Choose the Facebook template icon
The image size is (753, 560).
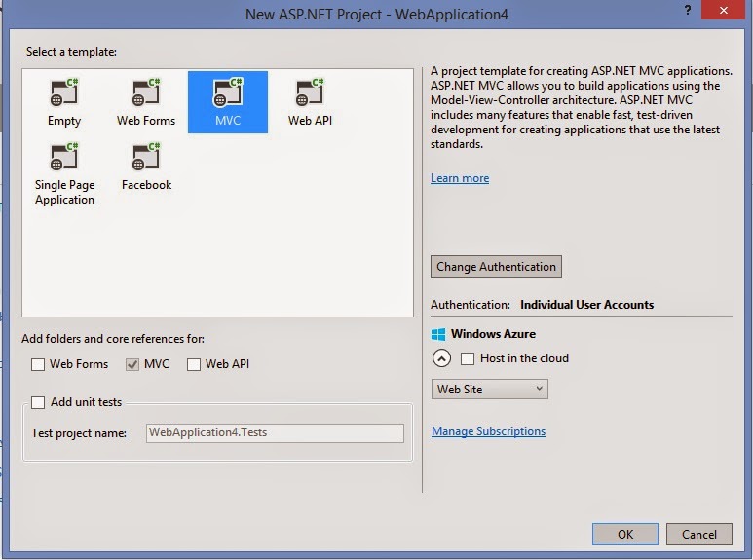click(146, 157)
